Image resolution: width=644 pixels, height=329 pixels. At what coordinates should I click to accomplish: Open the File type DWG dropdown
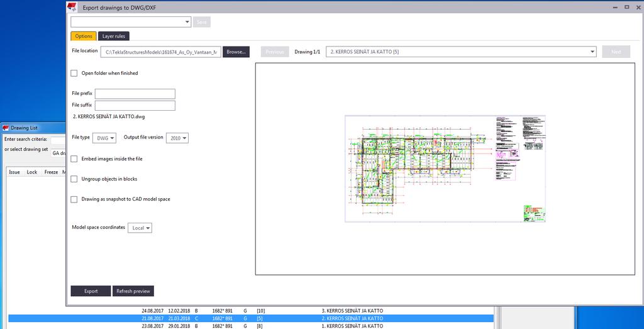click(104, 138)
